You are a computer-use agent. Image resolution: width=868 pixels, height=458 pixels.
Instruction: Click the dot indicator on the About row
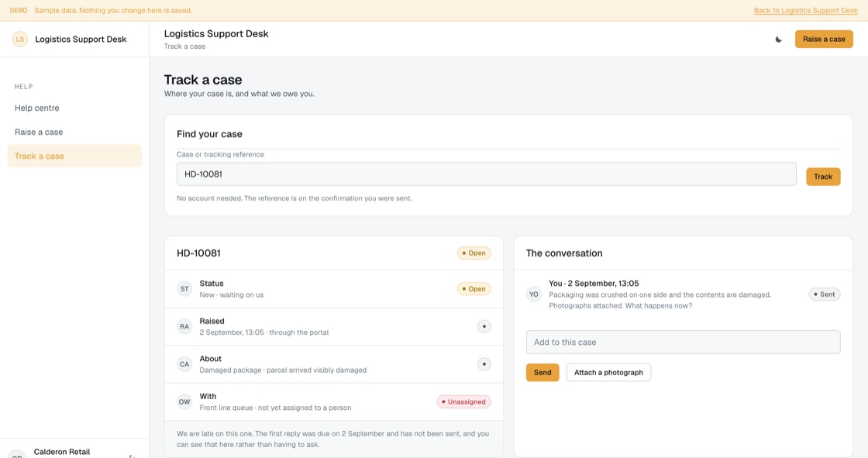(484, 364)
